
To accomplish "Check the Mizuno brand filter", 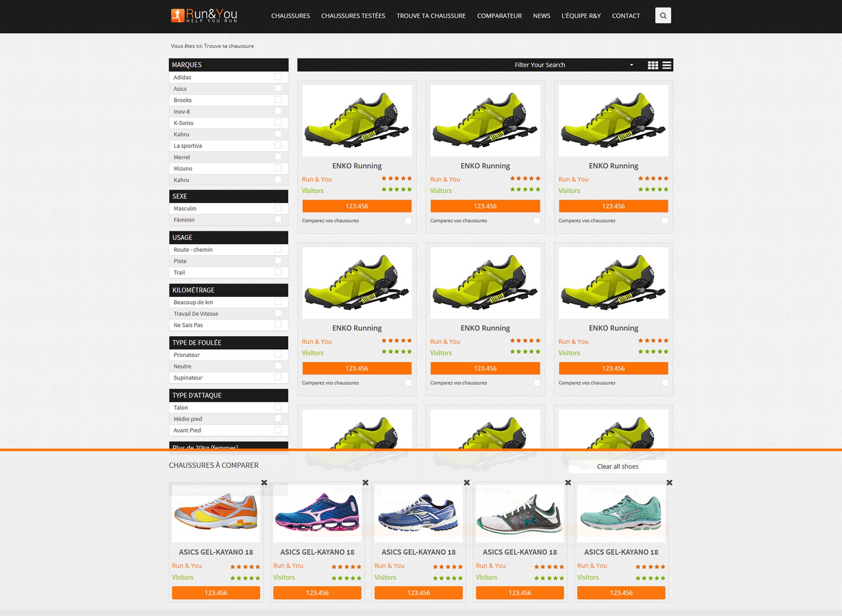I will click(x=278, y=168).
